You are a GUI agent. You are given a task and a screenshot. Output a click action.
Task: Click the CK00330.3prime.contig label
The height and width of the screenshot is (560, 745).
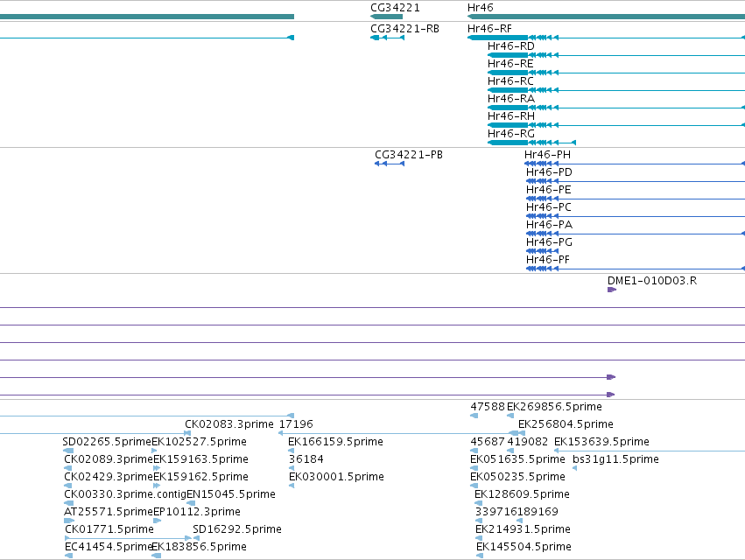(x=125, y=494)
